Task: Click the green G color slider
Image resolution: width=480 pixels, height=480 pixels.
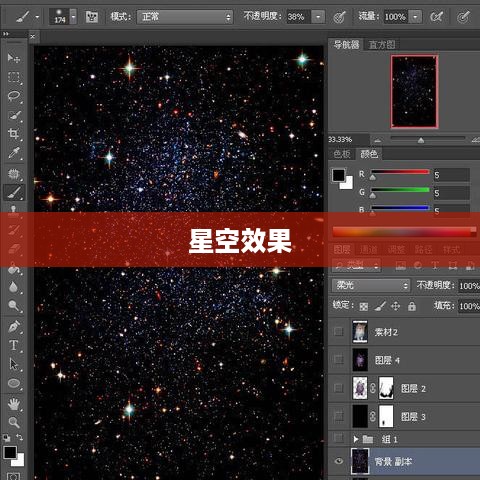Action: 400,190
